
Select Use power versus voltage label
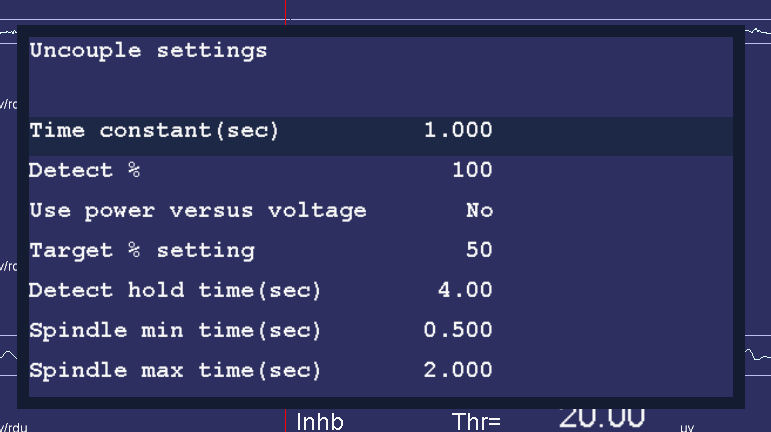[198, 211]
